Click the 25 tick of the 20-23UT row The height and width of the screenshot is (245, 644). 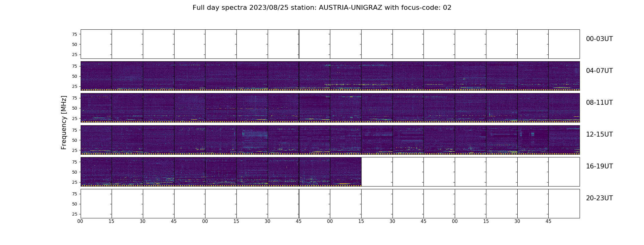[x=75, y=214]
